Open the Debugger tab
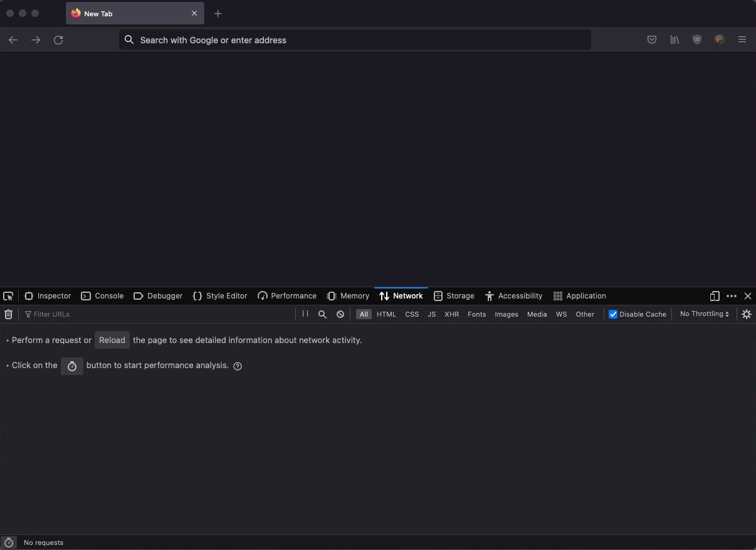756x550 pixels. (x=158, y=296)
